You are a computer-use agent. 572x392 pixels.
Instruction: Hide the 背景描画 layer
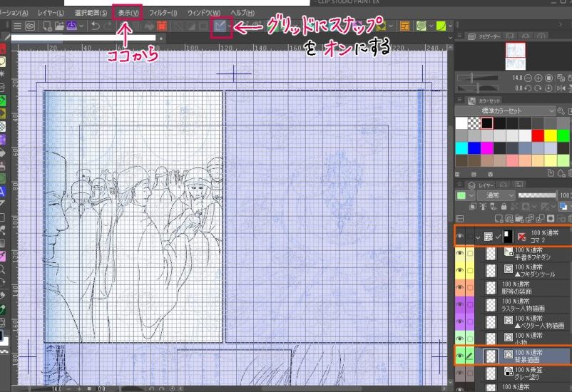[460, 356]
